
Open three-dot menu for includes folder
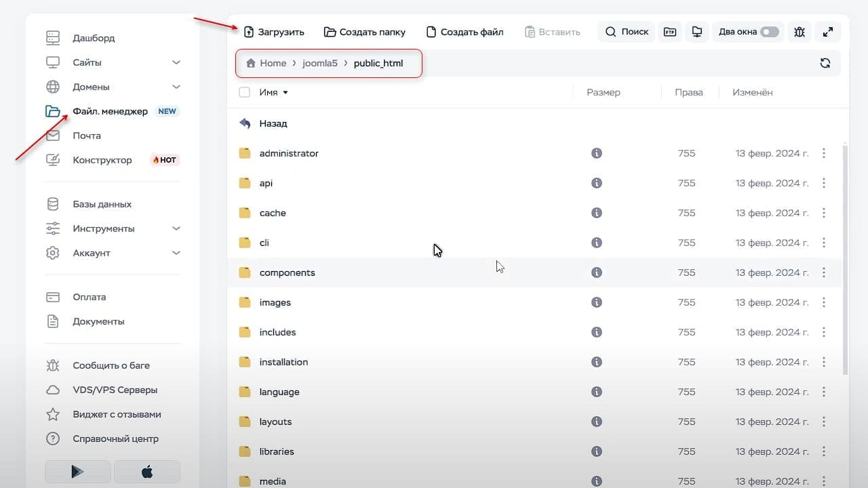tap(824, 332)
